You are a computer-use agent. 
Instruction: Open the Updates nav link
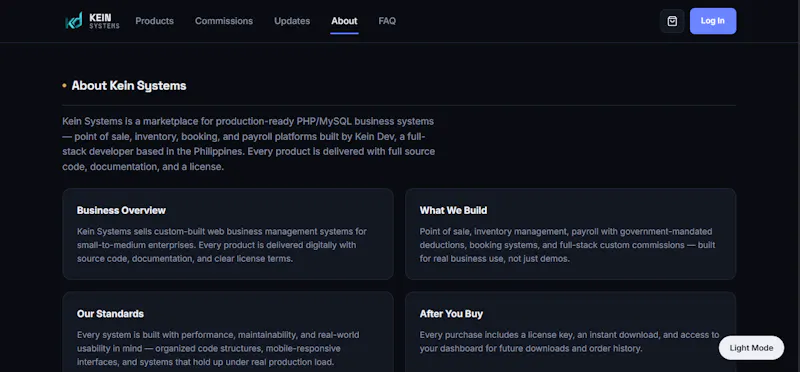click(292, 21)
